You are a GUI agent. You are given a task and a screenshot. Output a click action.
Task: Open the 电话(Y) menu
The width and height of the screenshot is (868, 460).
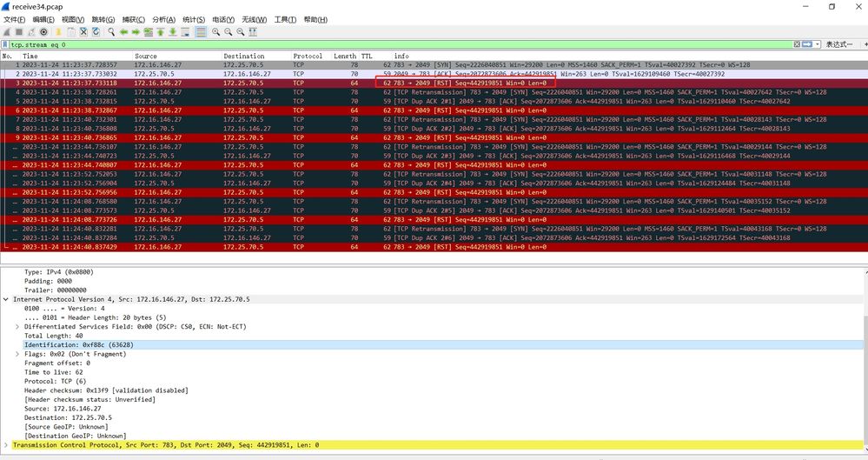(x=223, y=19)
